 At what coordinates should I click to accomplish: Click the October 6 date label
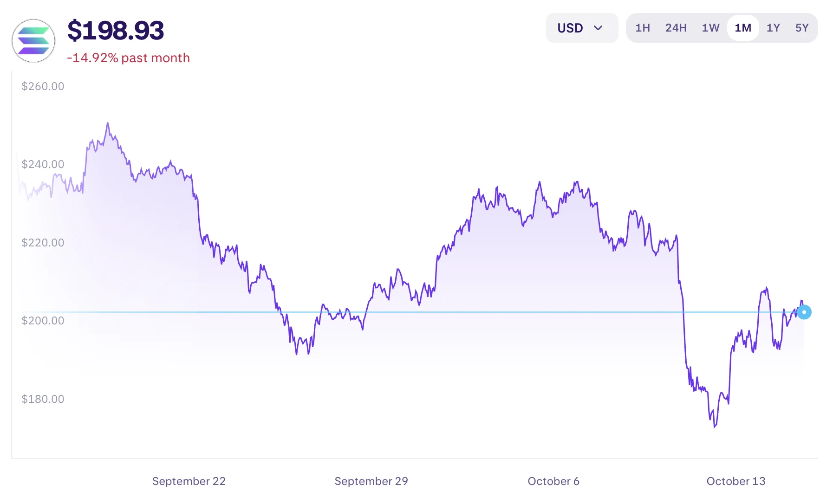pos(553,481)
